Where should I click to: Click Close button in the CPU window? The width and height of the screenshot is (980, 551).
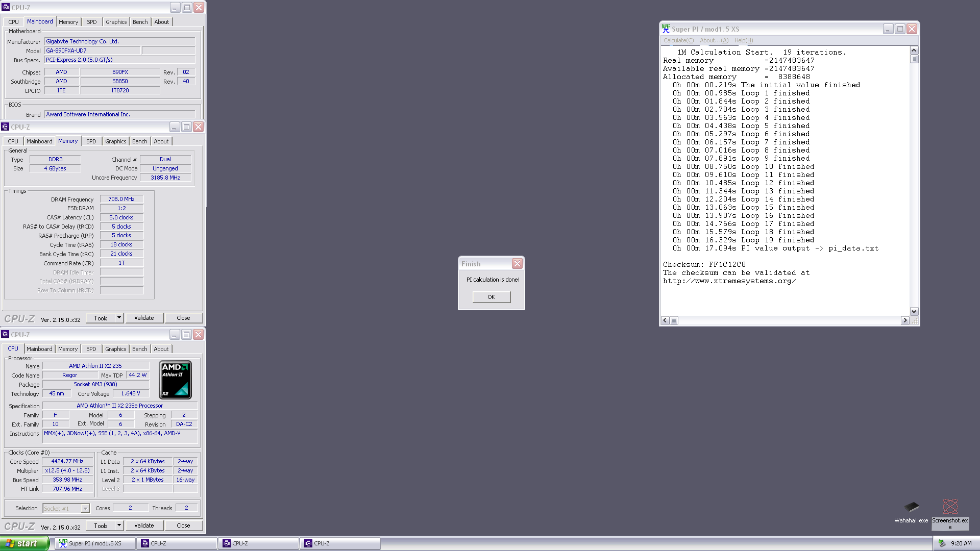click(x=183, y=525)
